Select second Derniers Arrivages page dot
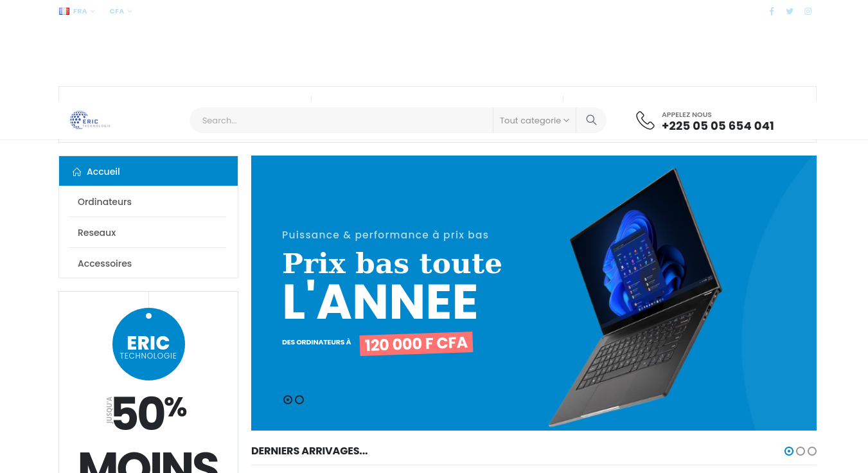 pyautogui.click(x=801, y=451)
